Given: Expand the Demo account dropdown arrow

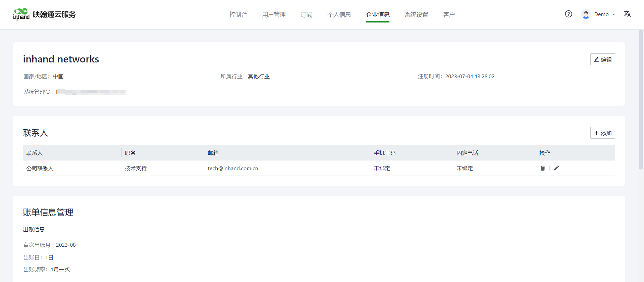Looking at the screenshot, I should [x=614, y=14].
